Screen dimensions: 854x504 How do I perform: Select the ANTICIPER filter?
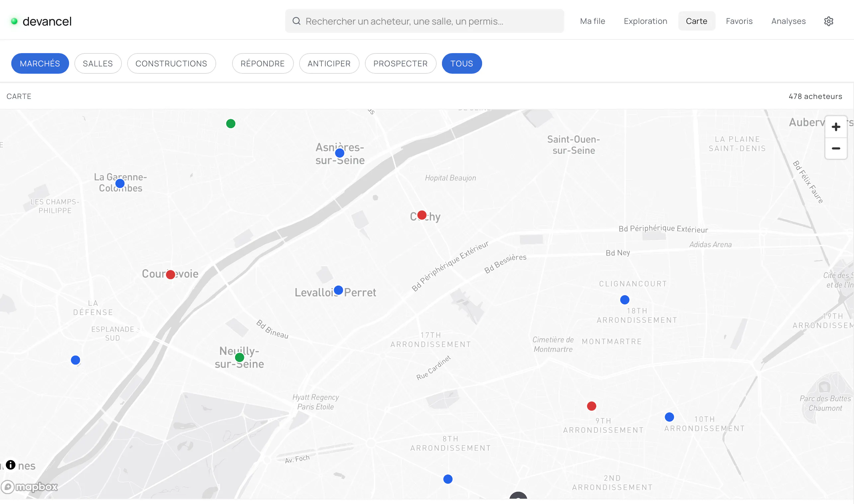pyautogui.click(x=329, y=63)
